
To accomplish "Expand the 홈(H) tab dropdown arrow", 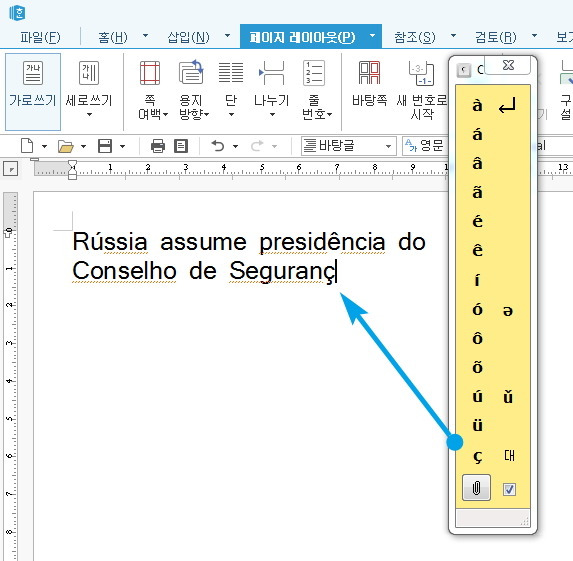I will coord(145,36).
